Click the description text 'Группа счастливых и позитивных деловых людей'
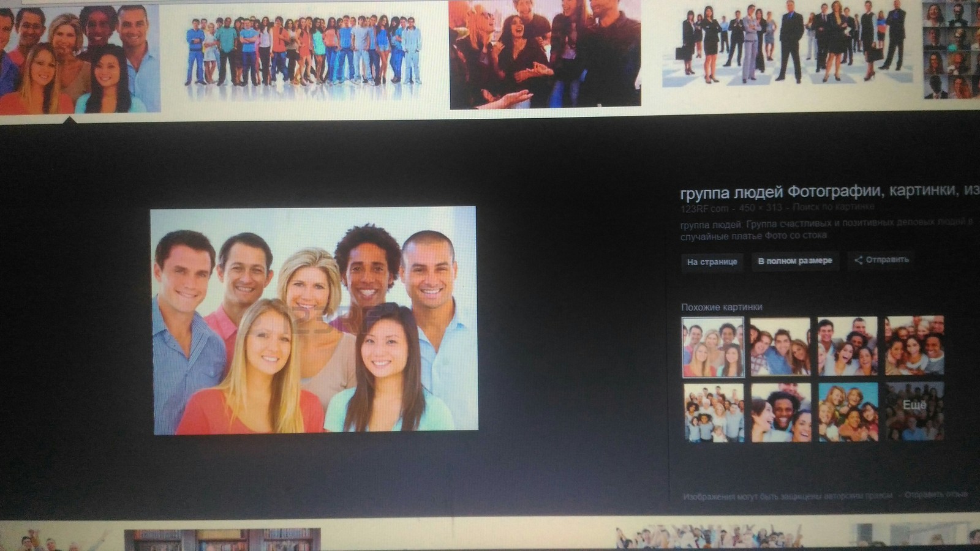Viewport: 980px width, 551px height. coord(854,223)
